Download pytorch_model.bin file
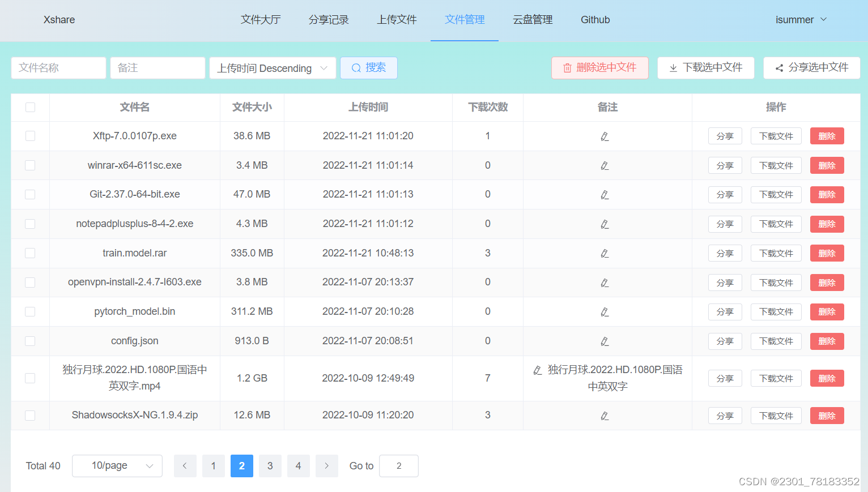 pos(776,312)
